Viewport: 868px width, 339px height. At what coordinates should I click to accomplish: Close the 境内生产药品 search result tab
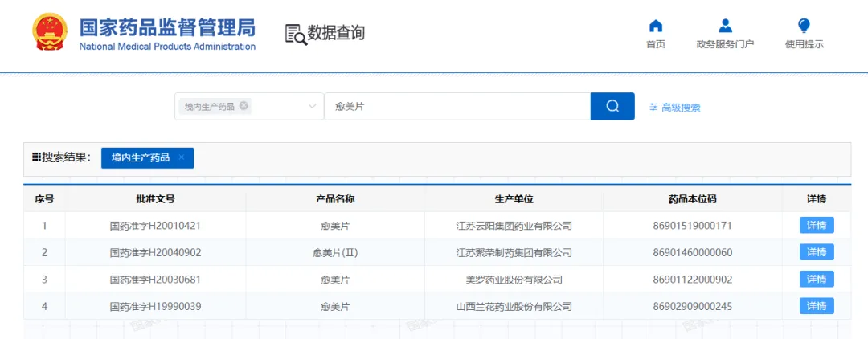(x=181, y=157)
